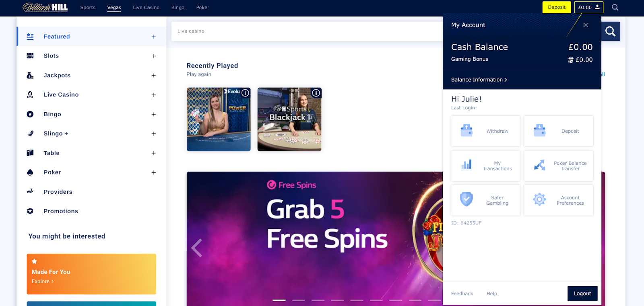Click the Jackpots money bag icon
The width and height of the screenshot is (644, 306).
point(30,75)
